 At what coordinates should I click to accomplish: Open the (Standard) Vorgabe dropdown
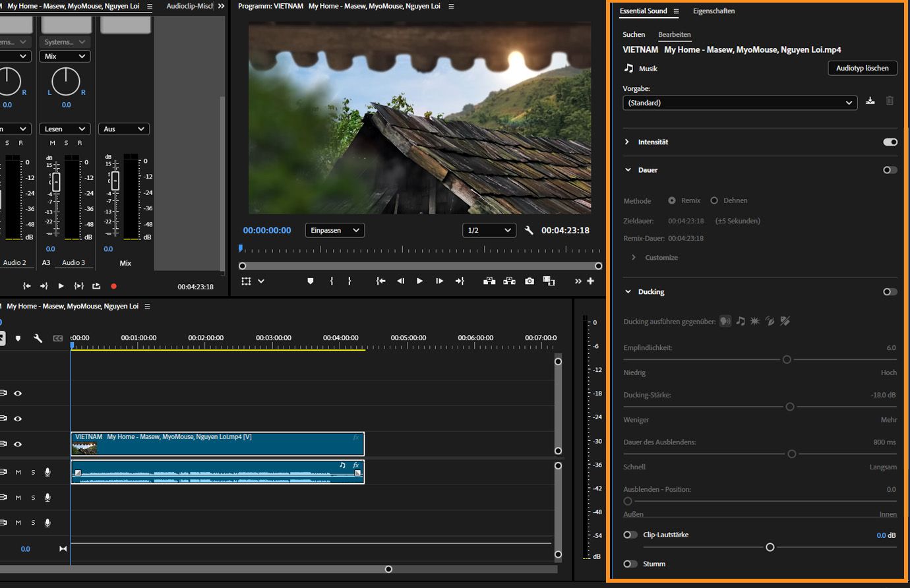click(x=740, y=103)
